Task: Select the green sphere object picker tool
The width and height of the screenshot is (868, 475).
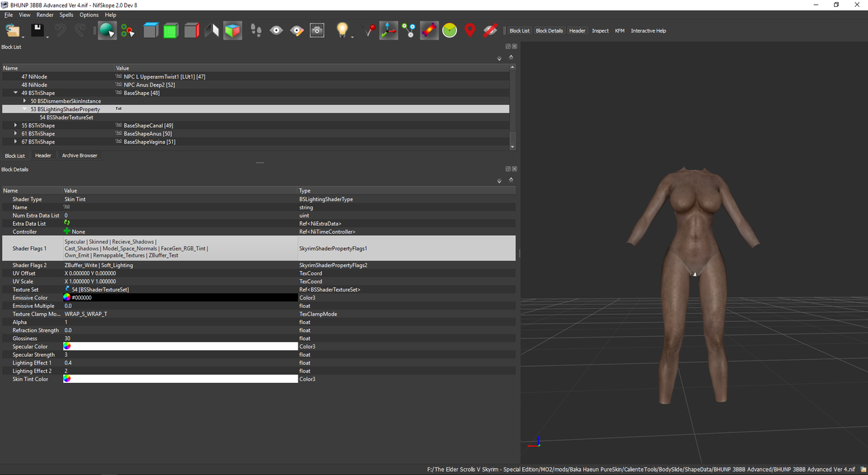Action: point(106,30)
